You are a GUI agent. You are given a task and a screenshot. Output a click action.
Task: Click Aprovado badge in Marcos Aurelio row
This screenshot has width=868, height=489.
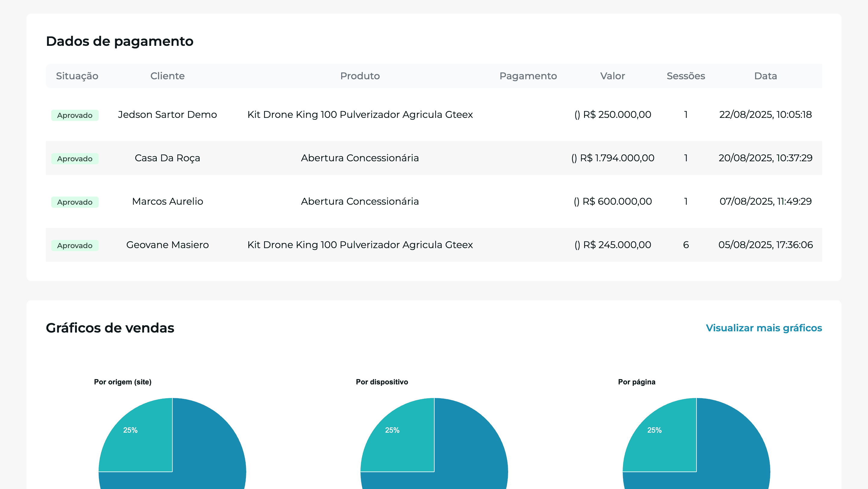[x=74, y=202]
